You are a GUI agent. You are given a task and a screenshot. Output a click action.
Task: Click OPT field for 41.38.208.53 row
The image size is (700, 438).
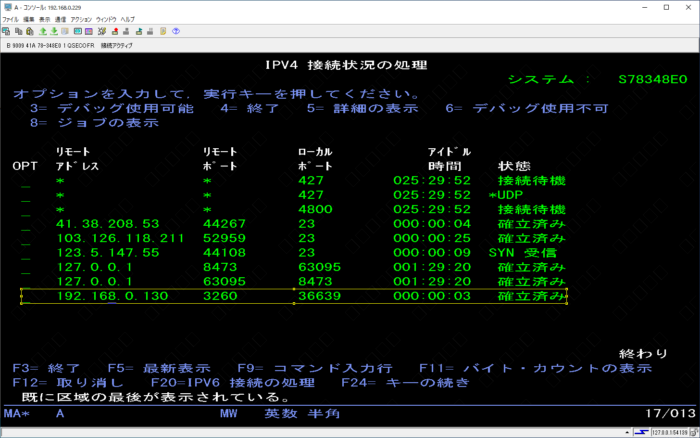[x=26, y=224]
